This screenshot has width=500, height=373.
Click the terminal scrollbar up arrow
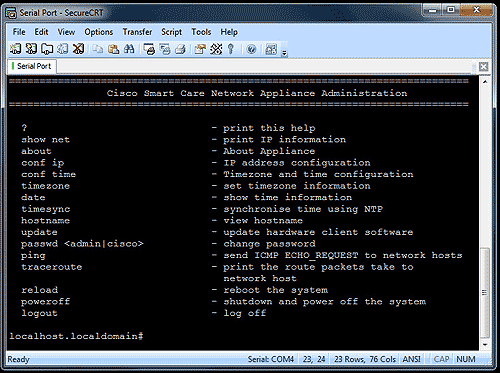click(x=485, y=81)
